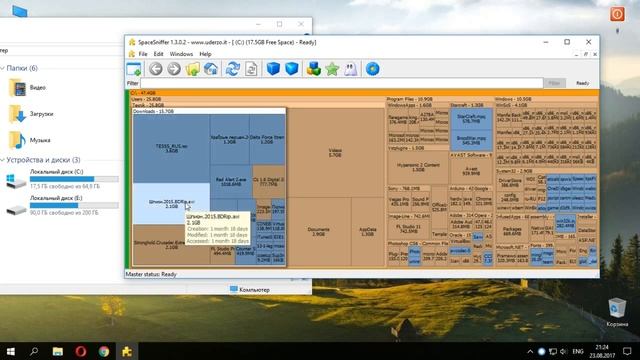Click the C:\ 47.4GB orange root bar
Viewport: 640px width, 360px height.
(x=364, y=93)
